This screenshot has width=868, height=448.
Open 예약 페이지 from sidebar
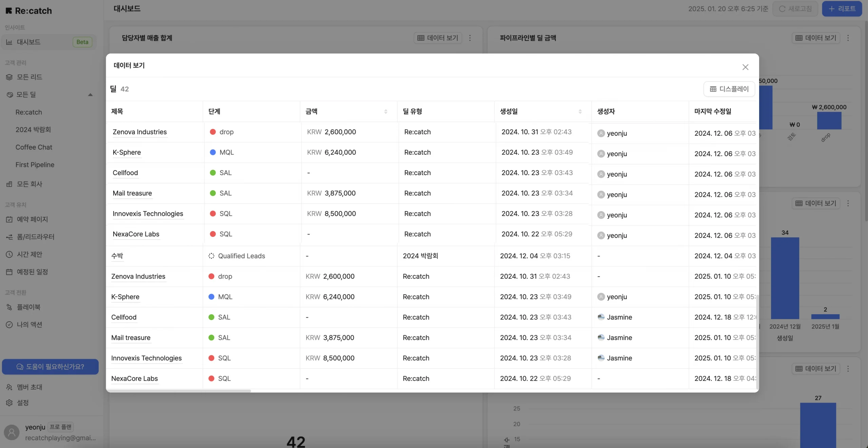click(x=32, y=219)
